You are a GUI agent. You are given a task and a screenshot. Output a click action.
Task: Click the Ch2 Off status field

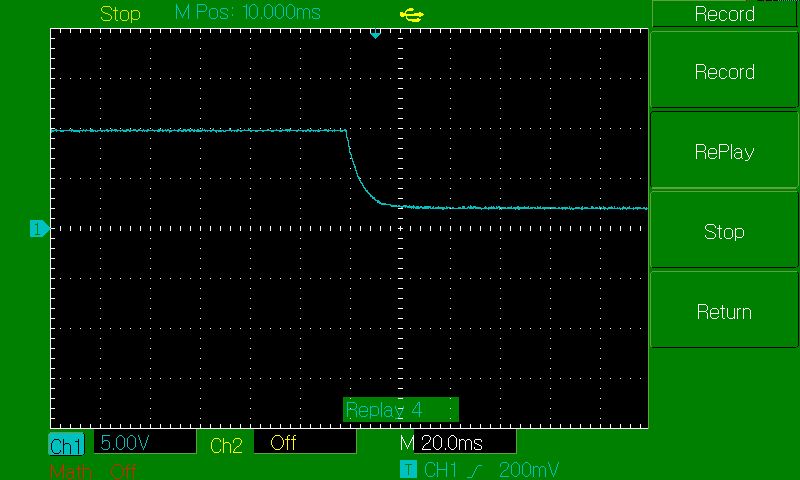tap(305, 442)
